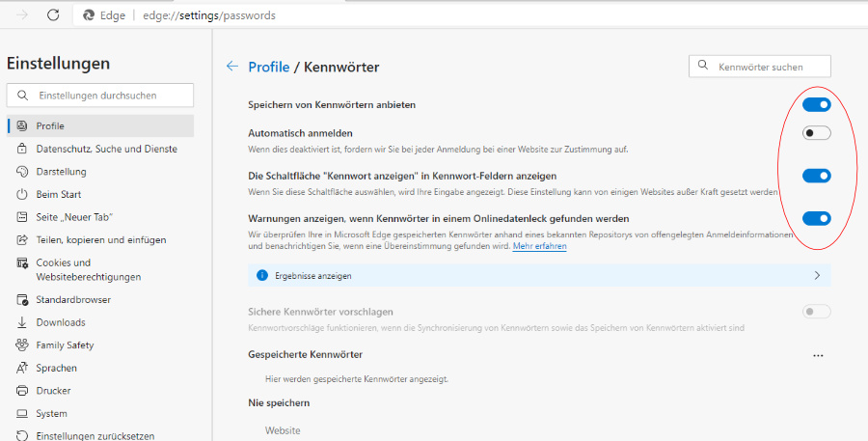The width and height of the screenshot is (868, 441).
Task: Click the browser refresh icon
Action: [53, 15]
